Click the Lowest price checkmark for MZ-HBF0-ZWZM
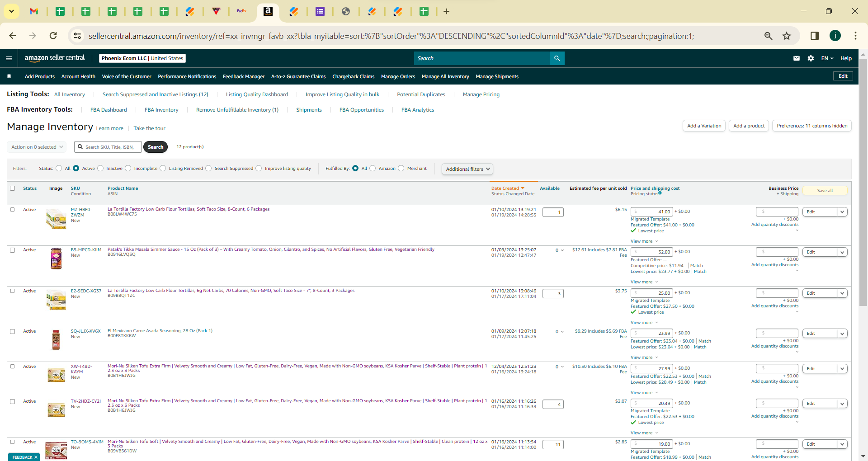Viewport: 868px width, 461px height. click(x=633, y=230)
